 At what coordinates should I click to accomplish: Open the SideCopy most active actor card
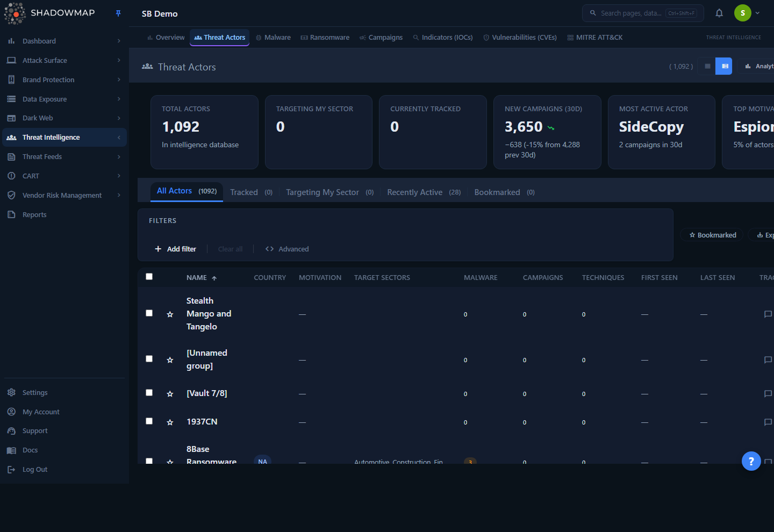661,132
